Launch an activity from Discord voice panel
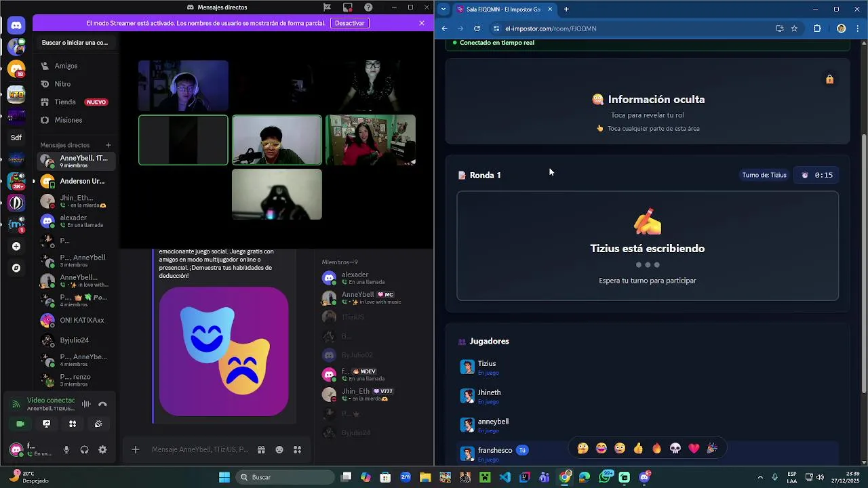The image size is (868, 488). [x=73, y=424]
